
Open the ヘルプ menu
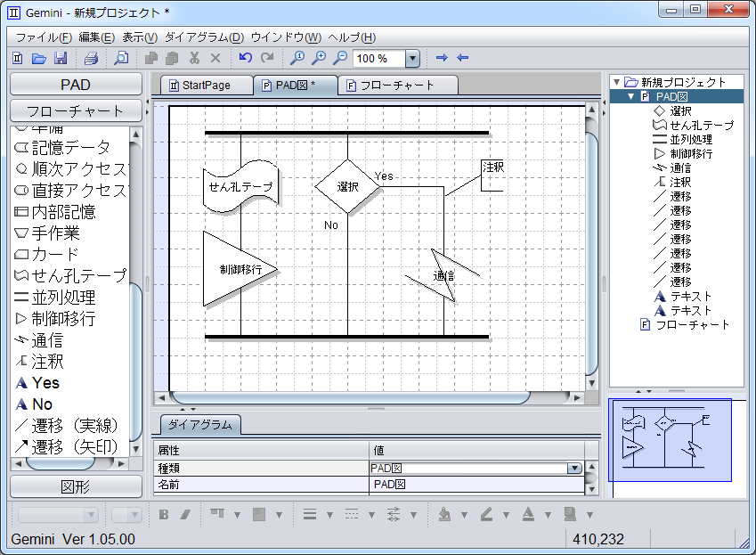[x=352, y=37]
